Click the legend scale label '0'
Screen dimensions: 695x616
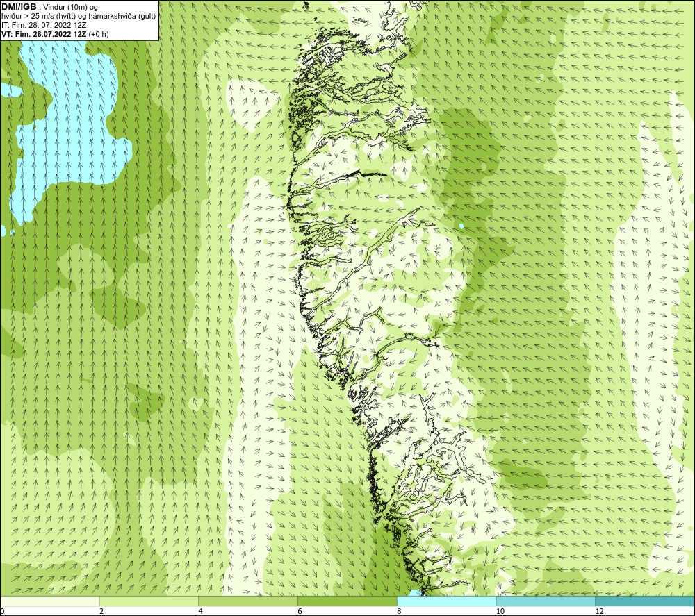2,611
